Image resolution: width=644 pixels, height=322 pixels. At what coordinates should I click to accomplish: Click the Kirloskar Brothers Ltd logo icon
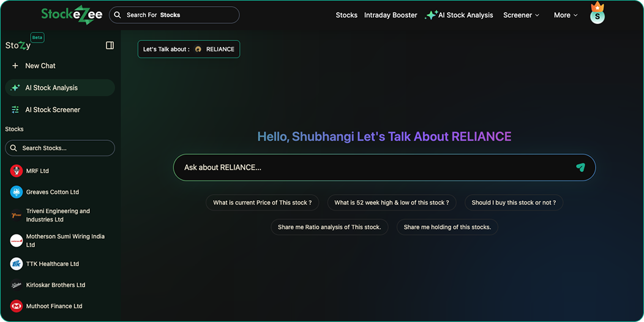point(17,285)
